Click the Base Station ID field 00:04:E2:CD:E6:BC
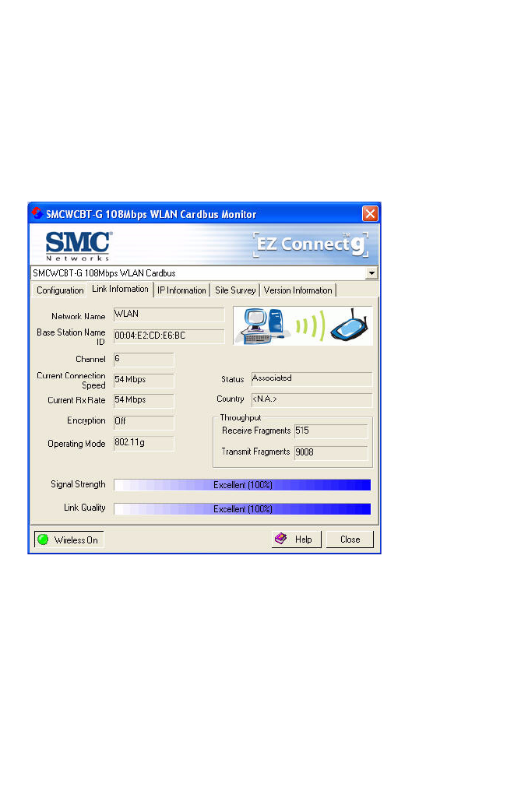Viewport: 521px width, 812px height. point(169,336)
